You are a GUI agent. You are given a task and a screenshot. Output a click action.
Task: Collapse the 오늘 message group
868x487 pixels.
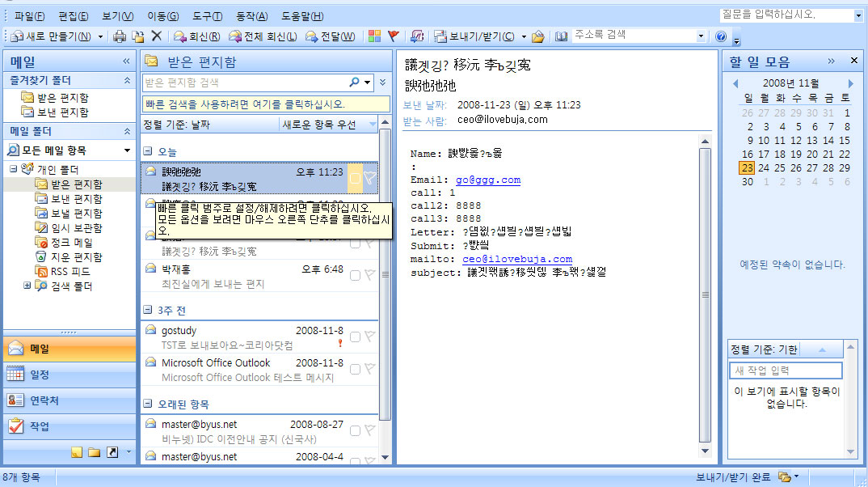[x=148, y=150]
